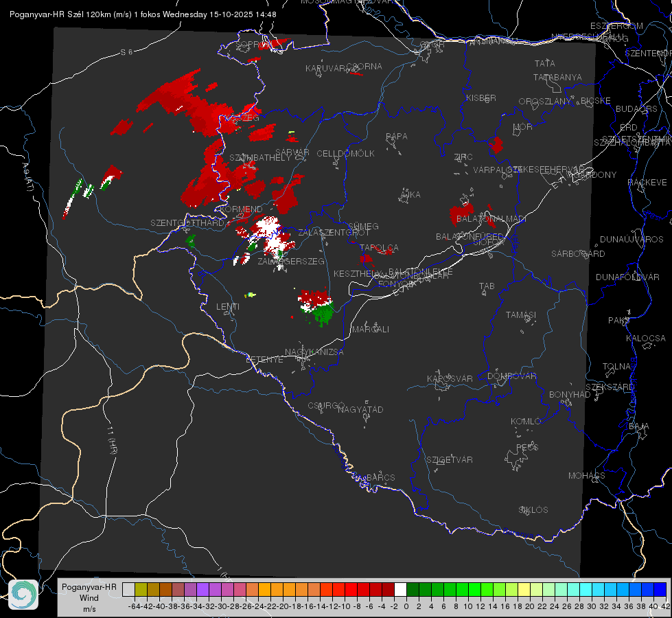
Task: Click the AJKA city label
Action: tap(410, 195)
